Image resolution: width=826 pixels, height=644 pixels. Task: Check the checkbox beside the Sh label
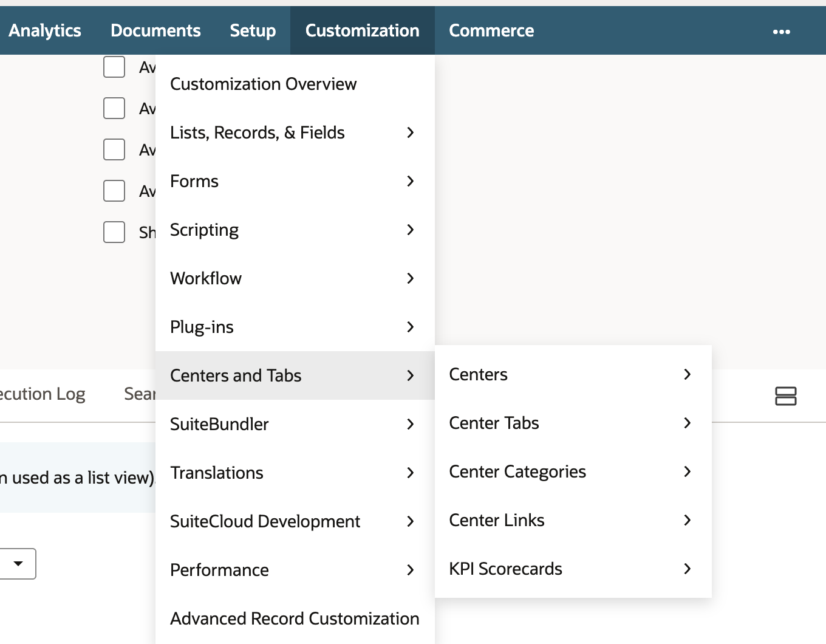point(114,232)
